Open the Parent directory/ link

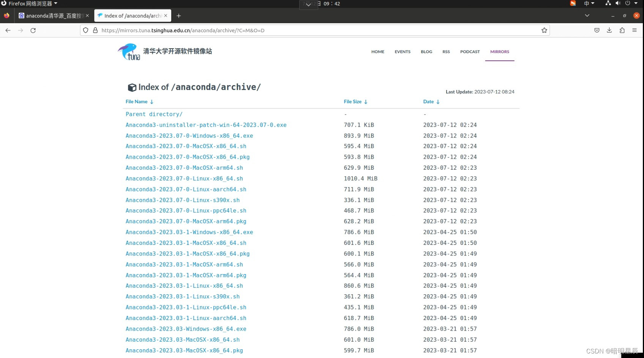[154, 114]
